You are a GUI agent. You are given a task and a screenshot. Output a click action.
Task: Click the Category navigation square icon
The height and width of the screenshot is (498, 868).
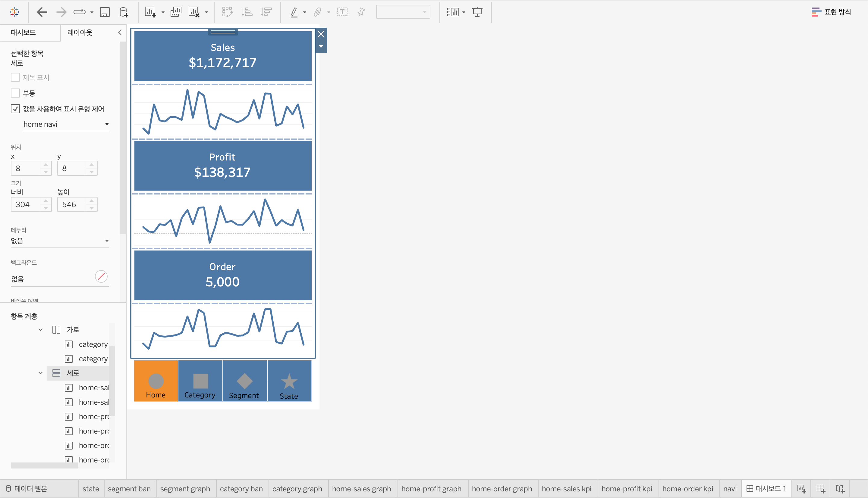pyautogui.click(x=200, y=381)
